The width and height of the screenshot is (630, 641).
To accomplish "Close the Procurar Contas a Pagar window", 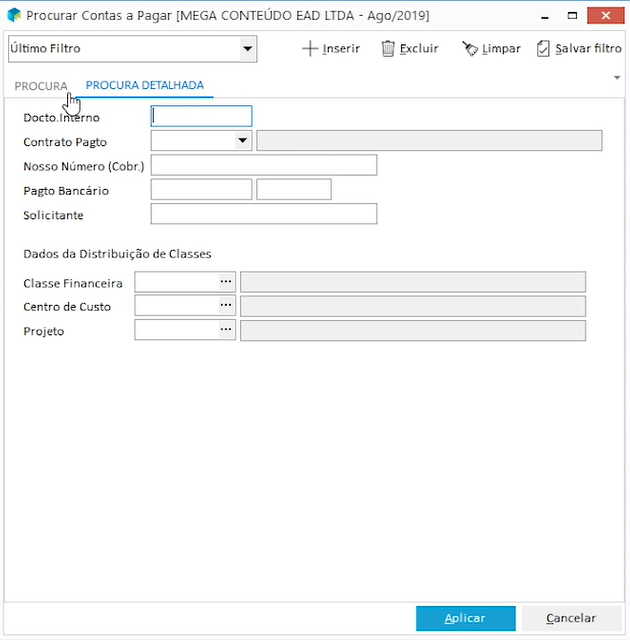I will click(605, 16).
